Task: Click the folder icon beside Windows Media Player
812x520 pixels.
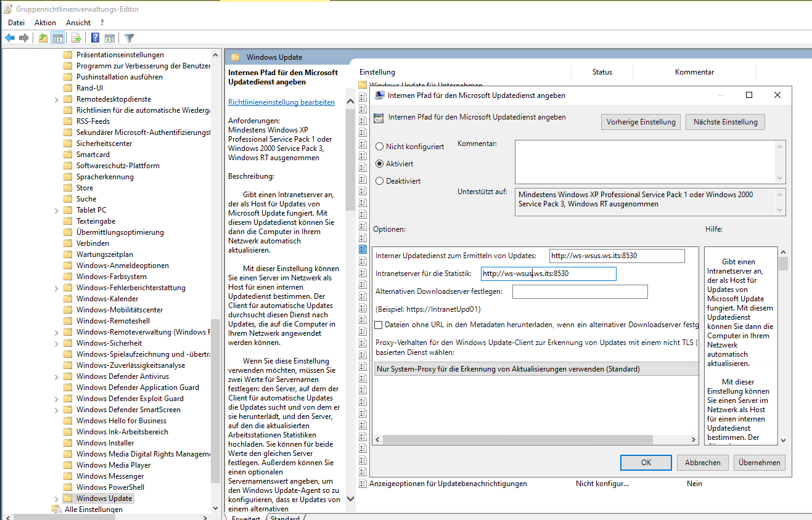Action: coord(68,465)
